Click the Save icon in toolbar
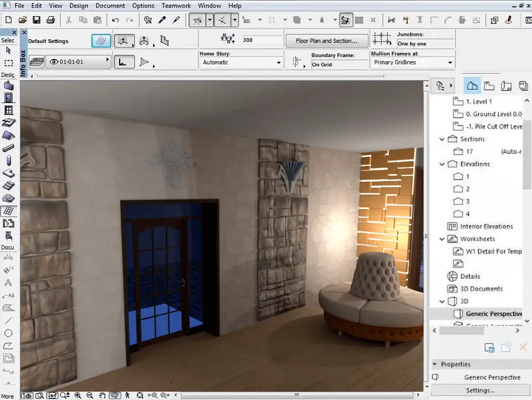532x400 pixels. [x=37, y=20]
